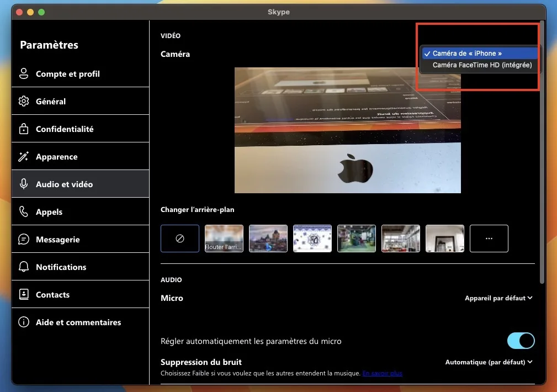Select the Flouter l'arrière-plan option
This screenshot has width=557, height=392.
pyautogui.click(x=224, y=238)
